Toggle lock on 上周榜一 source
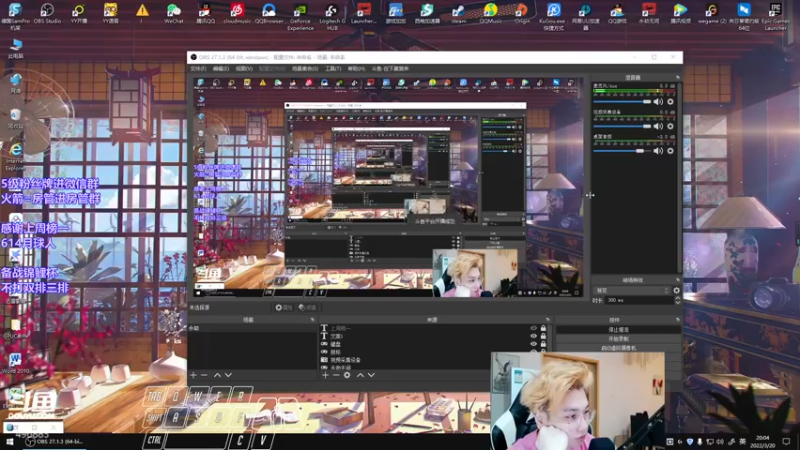The width and height of the screenshot is (800, 450). click(x=543, y=329)
